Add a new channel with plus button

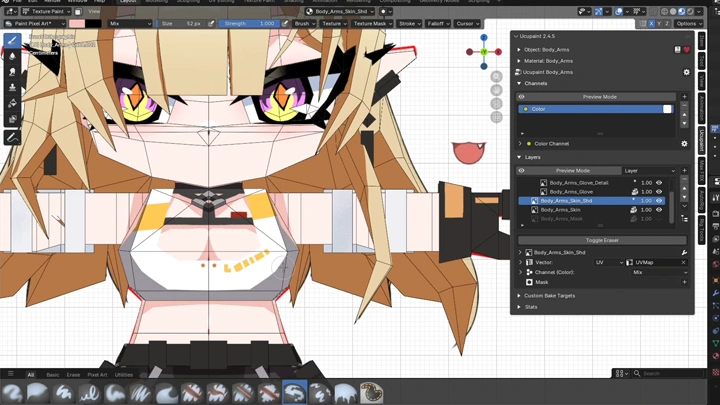coord(684,97)
